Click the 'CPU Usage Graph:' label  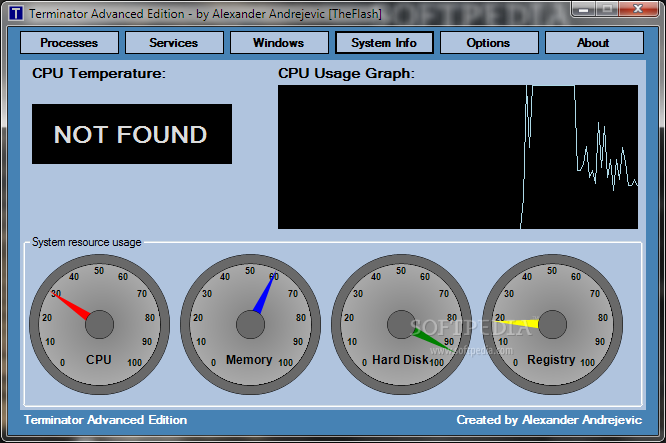[x=346, y=73]
